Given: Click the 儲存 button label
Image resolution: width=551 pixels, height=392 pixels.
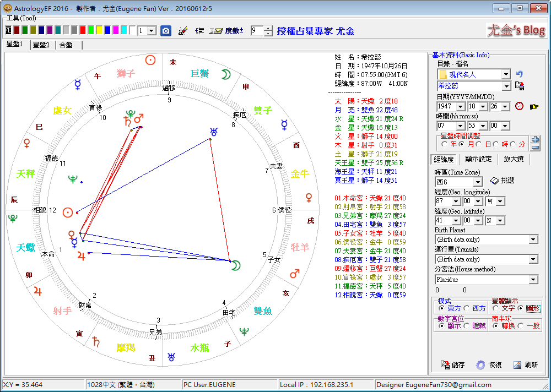Looking at the screenshot, I should click(x=458, y=366).
